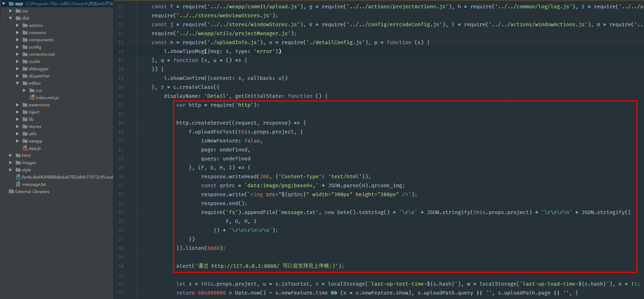Image resolution: width=644 pixels, height=299 pixels.
Task: Expand the inject folder arrow
Action: point(18,112)
